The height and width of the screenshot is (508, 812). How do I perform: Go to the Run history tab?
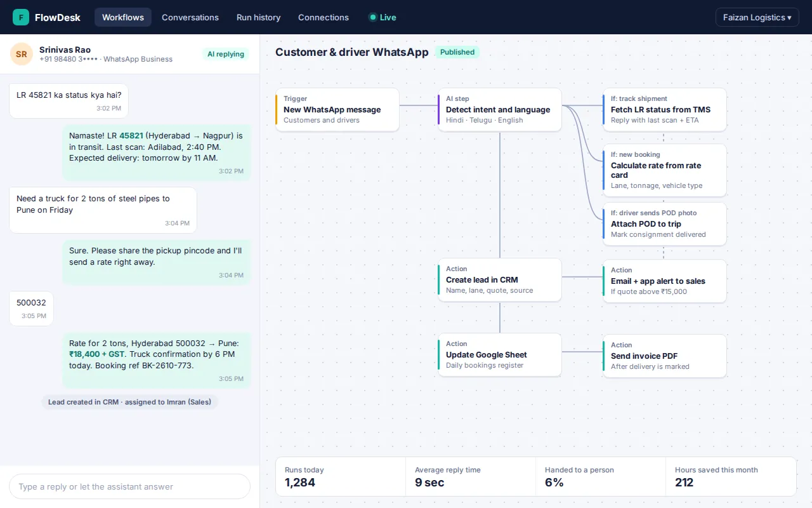(x=258, y=17)
